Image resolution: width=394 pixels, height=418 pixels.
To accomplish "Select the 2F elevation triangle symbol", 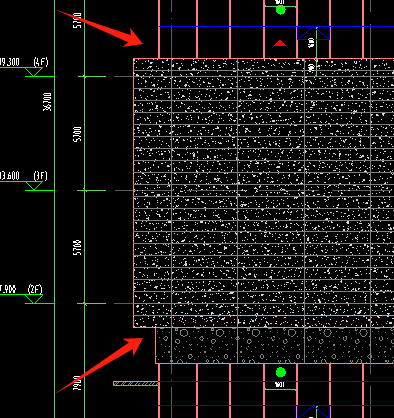I will [x=34, y=299].
